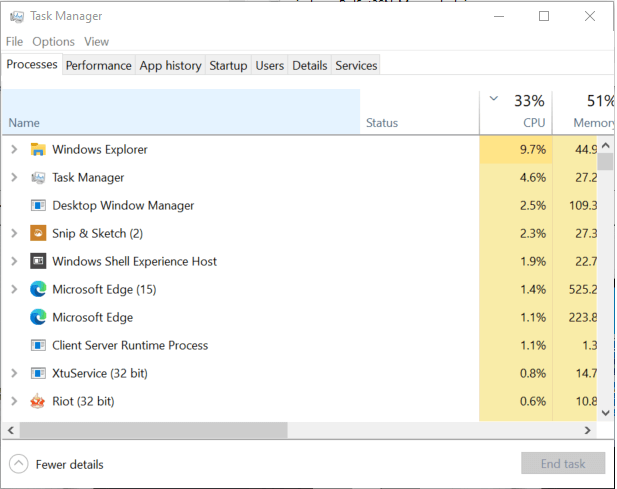Screen dimensions: 617x489
Task: Click the Microsoft Edge (15) icon
Action: click(38, 289)
